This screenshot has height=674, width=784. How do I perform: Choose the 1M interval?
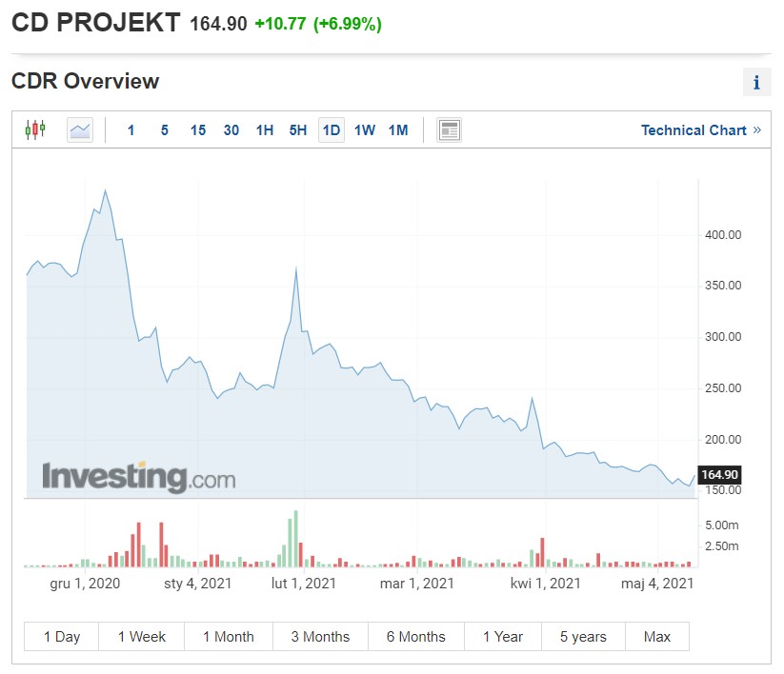[398, 130]
